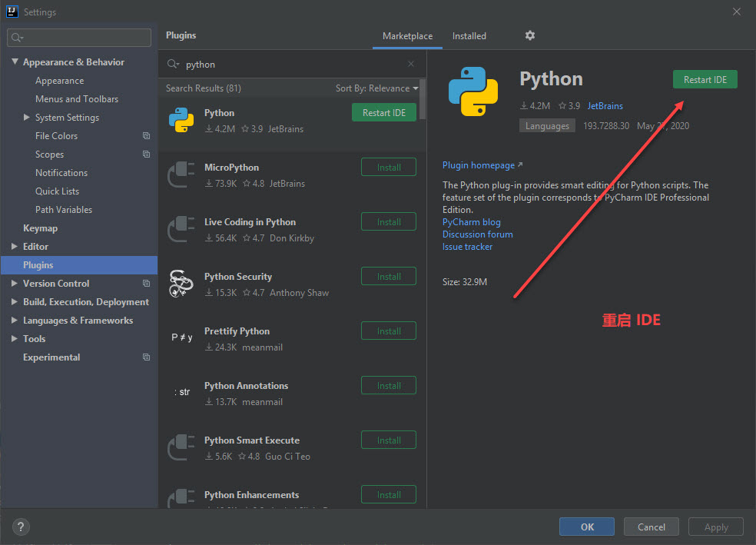756x545 pixels.
Task: Click the copy-settings icon beside Scopes
Action: pyautogui.click(x=145, y=155)
